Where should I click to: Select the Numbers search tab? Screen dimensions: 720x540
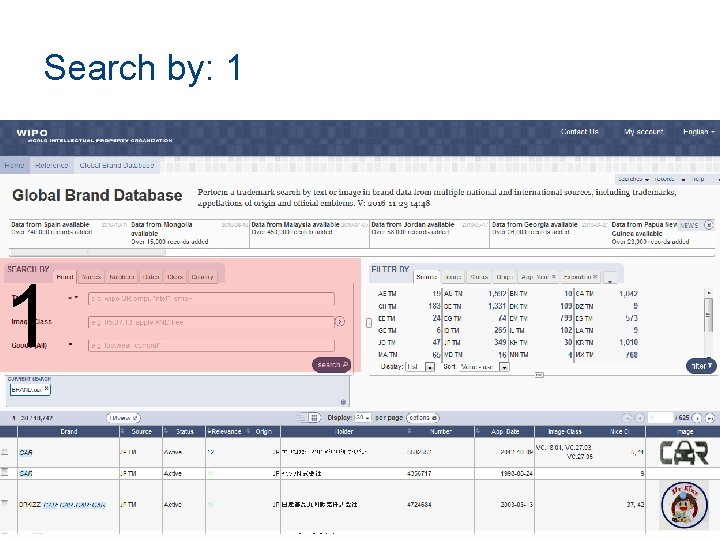click(x=122, y=277)
